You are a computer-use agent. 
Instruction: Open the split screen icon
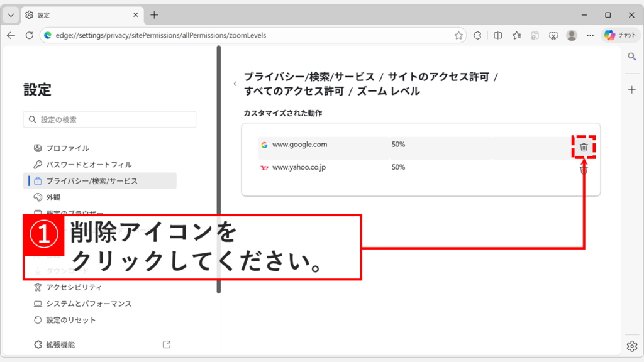pyautogui.click(x=497, y=36)
